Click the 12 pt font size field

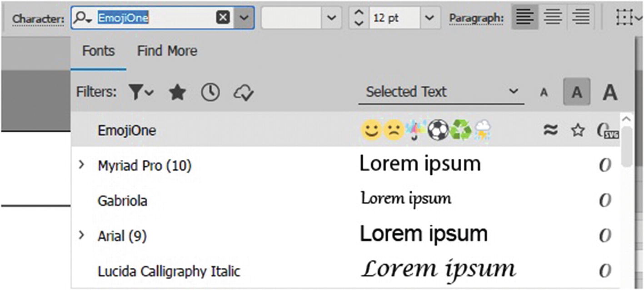pos(394,18)
